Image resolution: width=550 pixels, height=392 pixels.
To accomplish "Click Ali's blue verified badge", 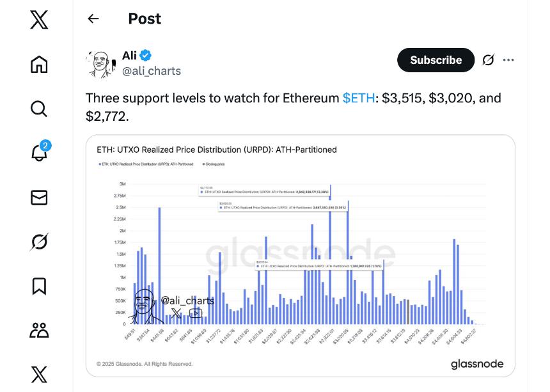I will (x=143, y=55).
